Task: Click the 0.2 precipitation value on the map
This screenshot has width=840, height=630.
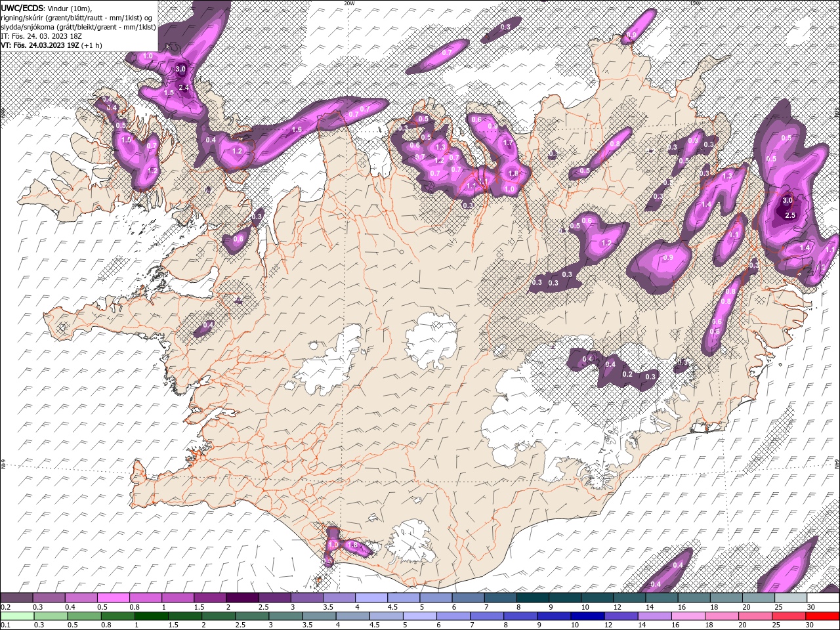Action: 627,374
